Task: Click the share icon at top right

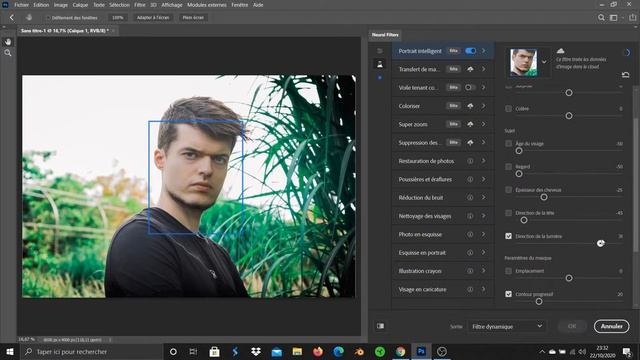Action: 632,18
